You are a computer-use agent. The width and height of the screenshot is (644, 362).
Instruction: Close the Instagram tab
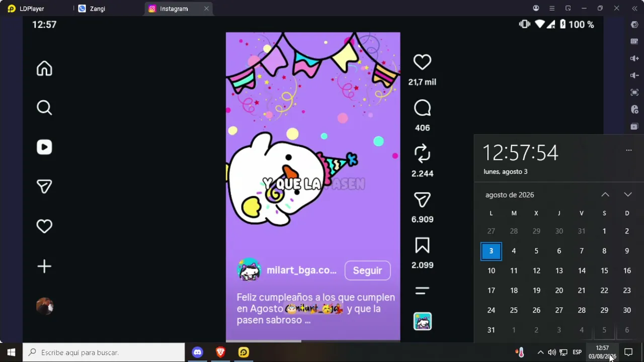pyautogui.click(x=206, y=9)
